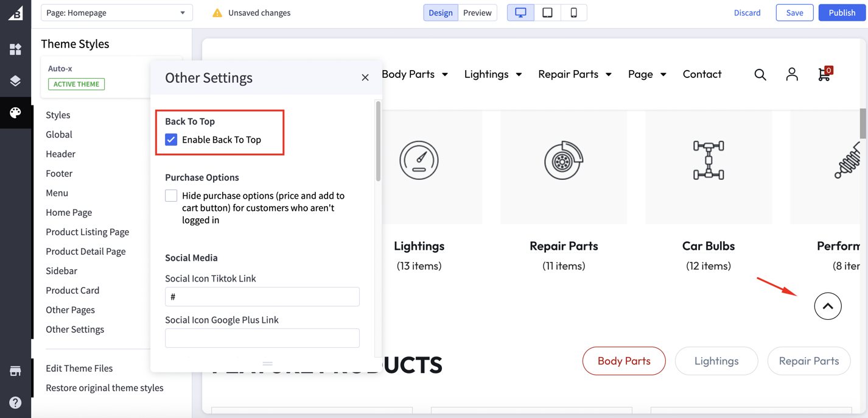Click the theme styles palette icon
This screenshot has height=418, width=868.
pyautogui.click(x=15, y=113)
